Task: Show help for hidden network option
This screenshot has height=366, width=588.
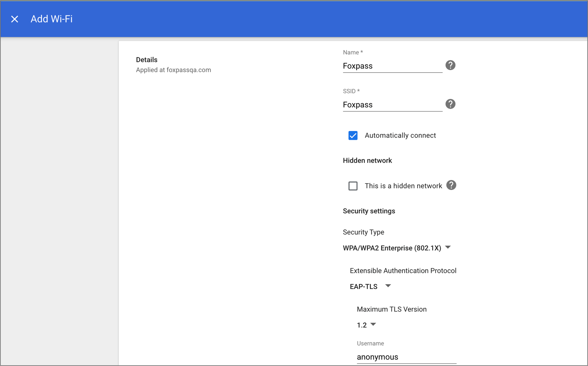Action: pyautogui.click(x=451, y=185)
